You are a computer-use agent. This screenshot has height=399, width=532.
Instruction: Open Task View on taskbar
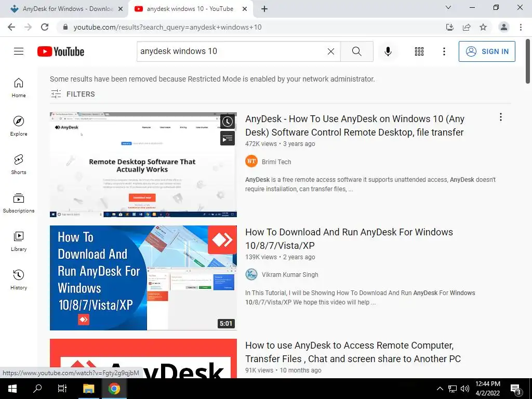[62, 389]
